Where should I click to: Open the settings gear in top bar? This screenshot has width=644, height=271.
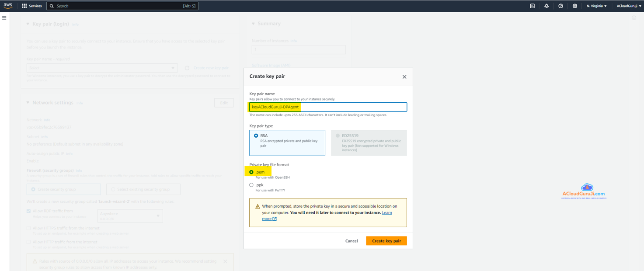(575, 6)
